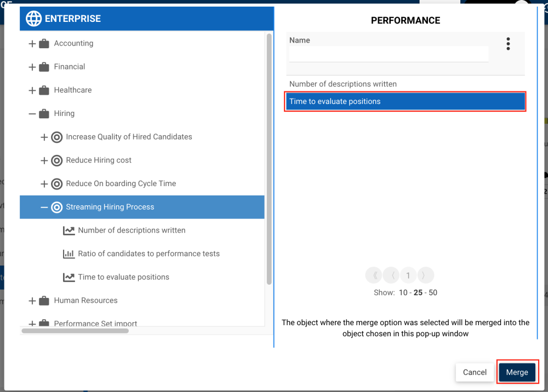Expand the Accounting node

pyautogui.click(x=32, y=43)
